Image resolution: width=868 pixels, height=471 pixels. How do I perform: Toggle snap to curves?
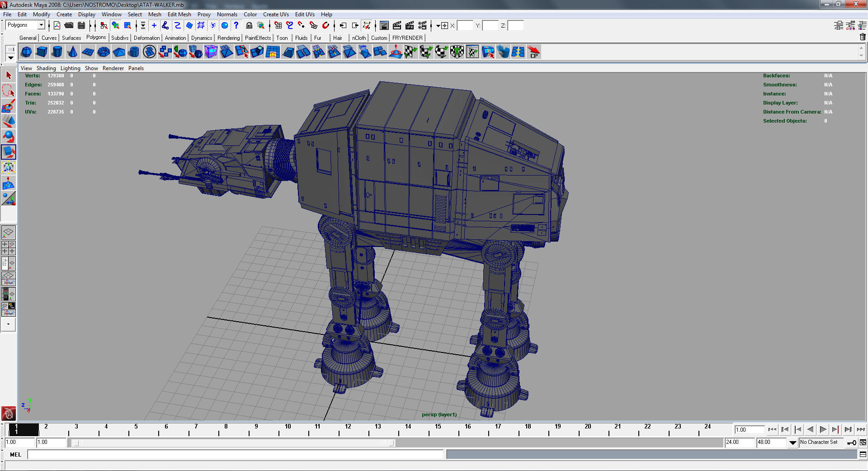(290, 25)
